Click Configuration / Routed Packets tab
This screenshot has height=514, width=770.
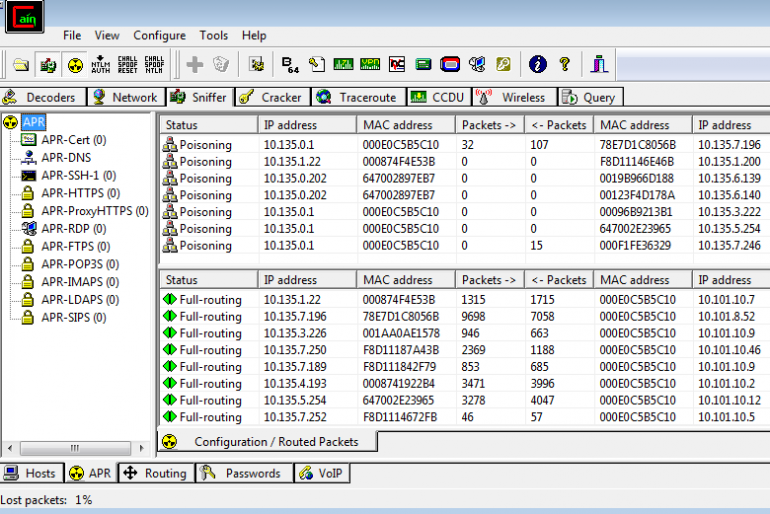pos(267,442)
